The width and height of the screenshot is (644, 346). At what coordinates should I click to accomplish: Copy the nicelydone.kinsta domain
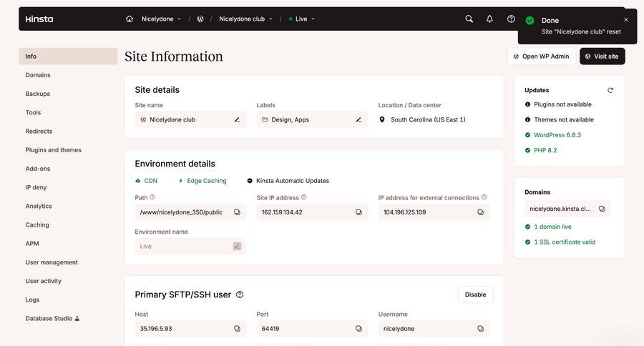[602, 209]
